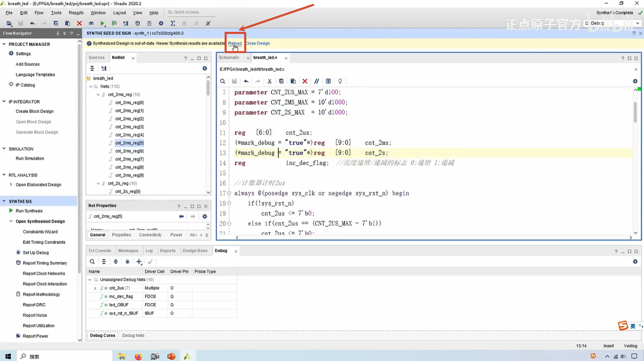This screenshot has height=361, width=644.
Task: Click the binoculars Find icon in main toolbar
Action: coord(91,23)
